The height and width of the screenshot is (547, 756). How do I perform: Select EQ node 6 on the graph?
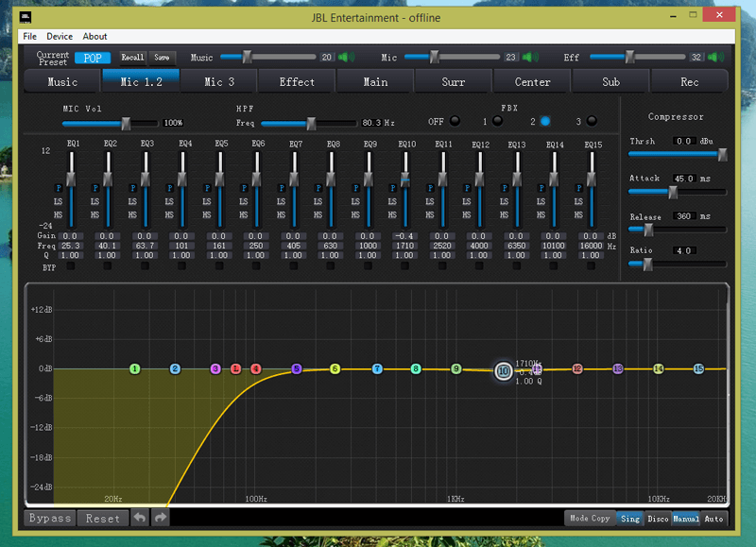click(x=335, y=368)
